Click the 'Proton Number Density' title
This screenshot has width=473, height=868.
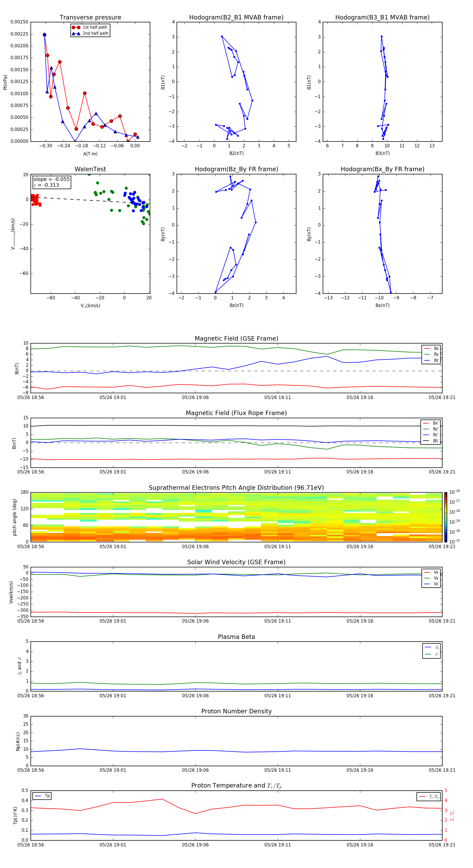pyautogui.click(x=236, y=711)
